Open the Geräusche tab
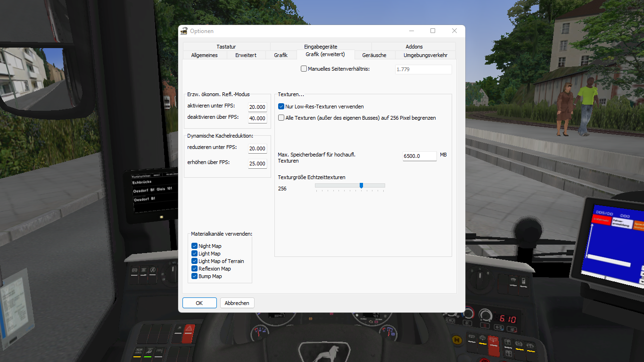Image resolution: width=644 pixels, height=362 pixels. [374, 55]
